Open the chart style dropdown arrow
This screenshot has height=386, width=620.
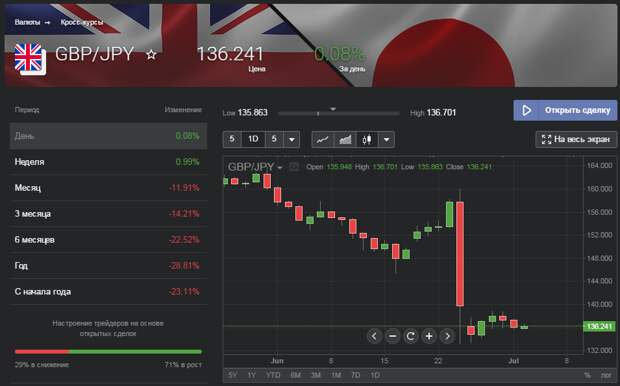pos(386,139)
